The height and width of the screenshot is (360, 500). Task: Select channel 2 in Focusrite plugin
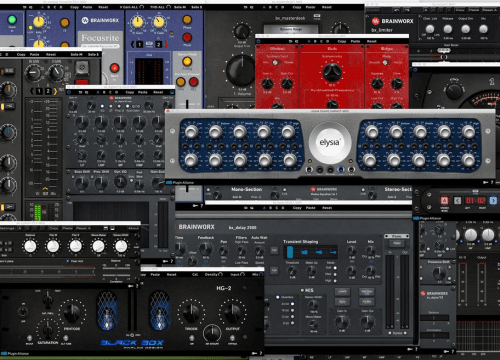[x=159, y=44]
